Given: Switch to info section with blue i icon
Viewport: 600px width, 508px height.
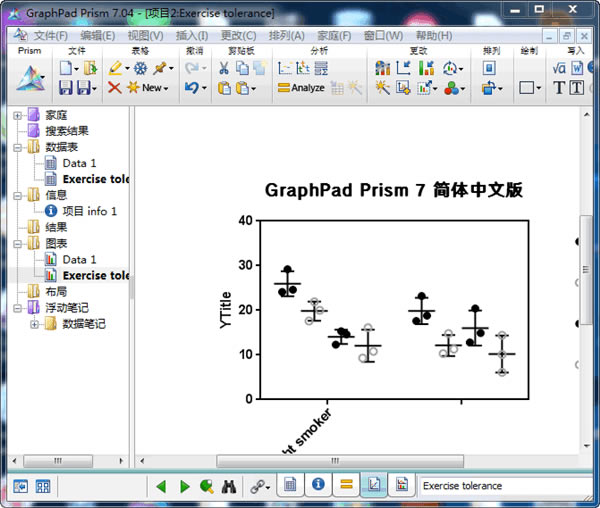Looking at the screenshot, I should point(318,486).
